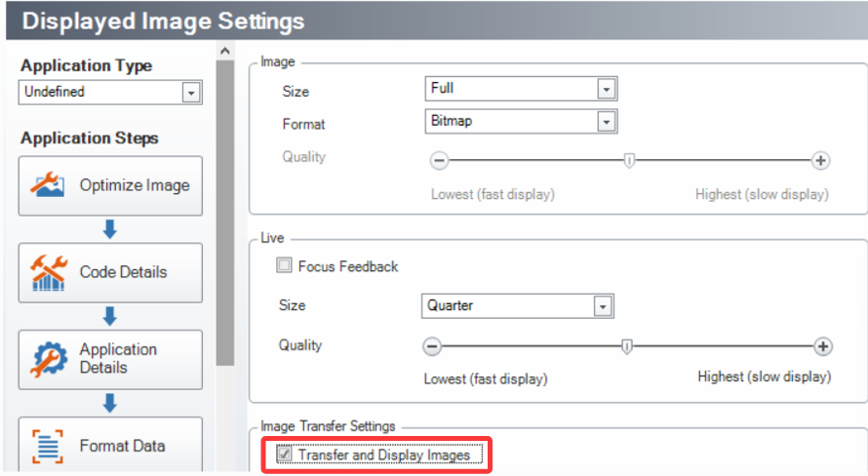The height and width of the screenshot is (476, 868).
Task: Enable the Focus Feedback checkbox
Action: click(285, 265)
